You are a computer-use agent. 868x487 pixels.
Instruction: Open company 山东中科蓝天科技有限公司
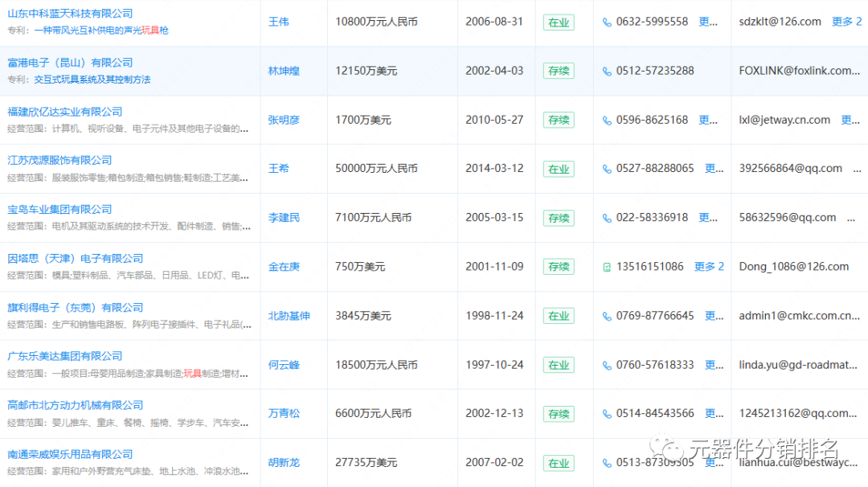70,14
